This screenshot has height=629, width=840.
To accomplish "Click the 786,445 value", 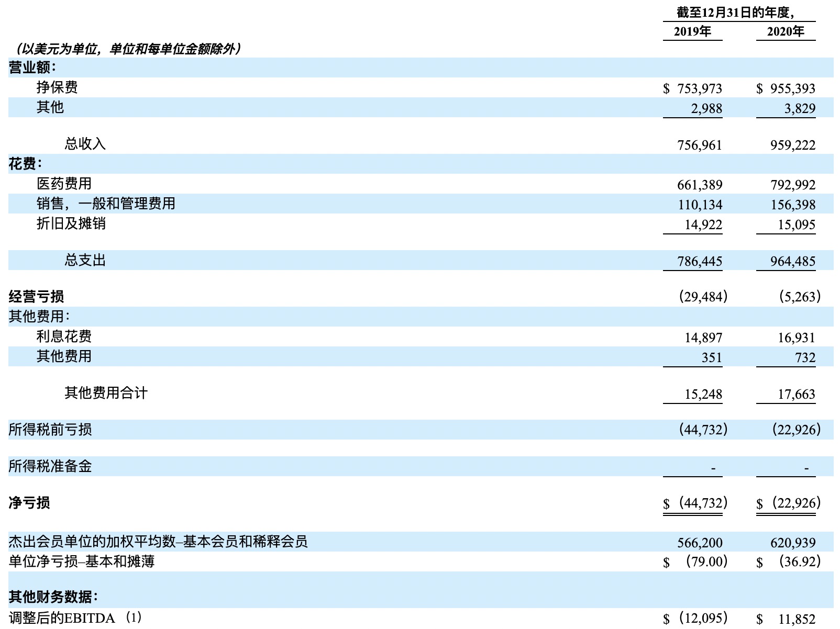I will click(700, 261).
